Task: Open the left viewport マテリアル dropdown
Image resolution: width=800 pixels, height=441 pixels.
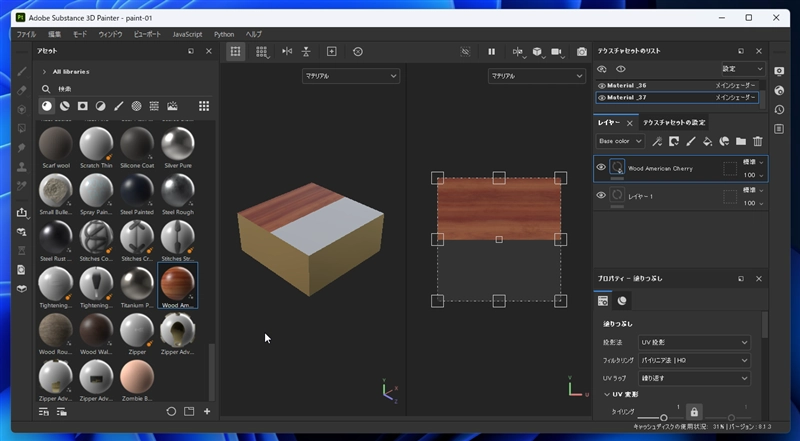Action: (x=351, y=76)
